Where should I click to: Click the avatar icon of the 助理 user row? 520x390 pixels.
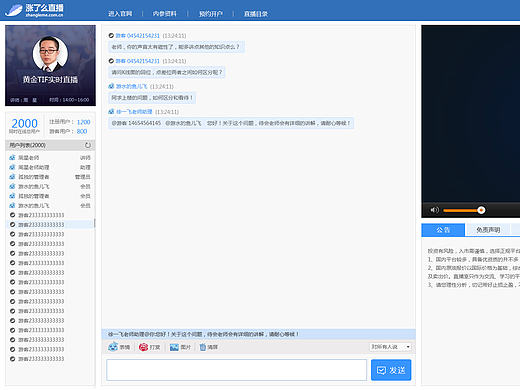point(12,167)
